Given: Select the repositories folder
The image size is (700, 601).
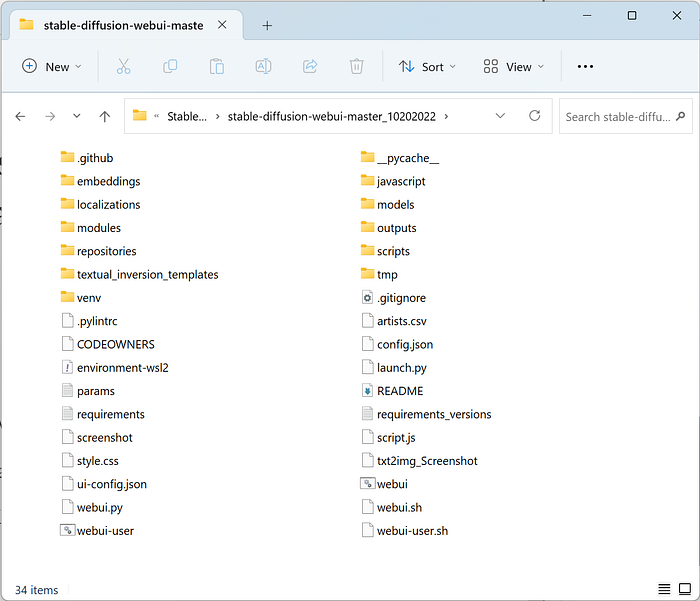Looking at the screenshot, I should coord(98,250).
